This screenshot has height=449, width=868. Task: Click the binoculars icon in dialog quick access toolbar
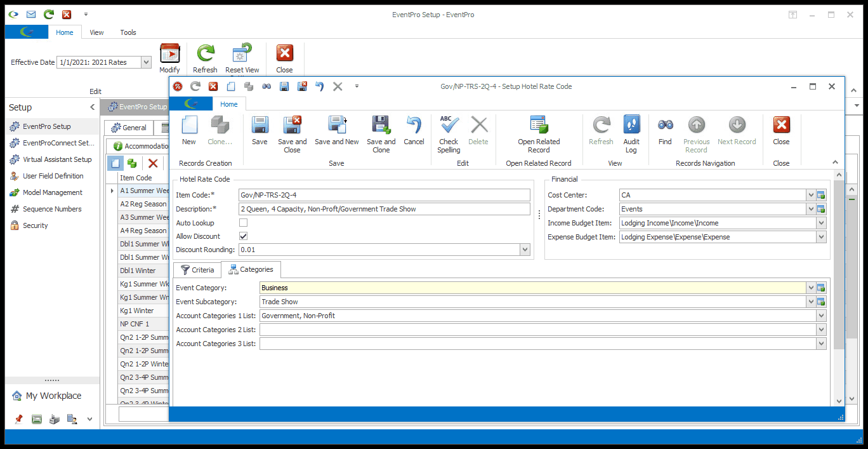coord(266,86)
